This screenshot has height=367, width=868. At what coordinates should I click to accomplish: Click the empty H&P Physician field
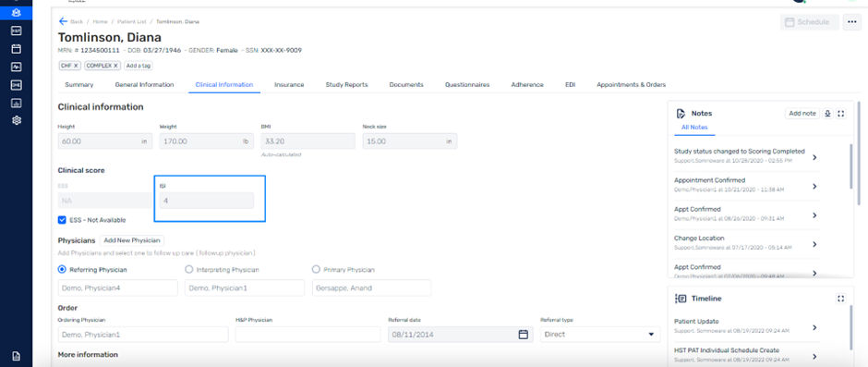307,335
